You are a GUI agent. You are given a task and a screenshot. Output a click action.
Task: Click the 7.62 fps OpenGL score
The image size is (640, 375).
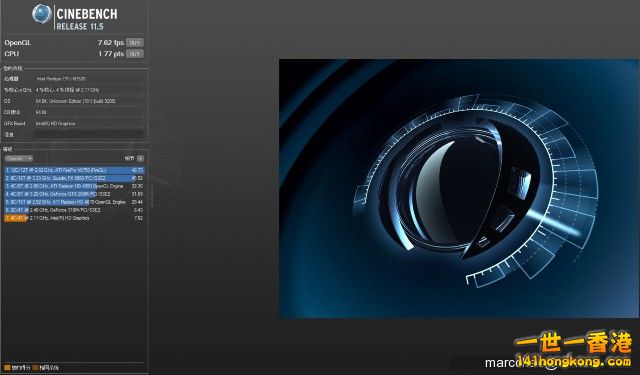111,42
